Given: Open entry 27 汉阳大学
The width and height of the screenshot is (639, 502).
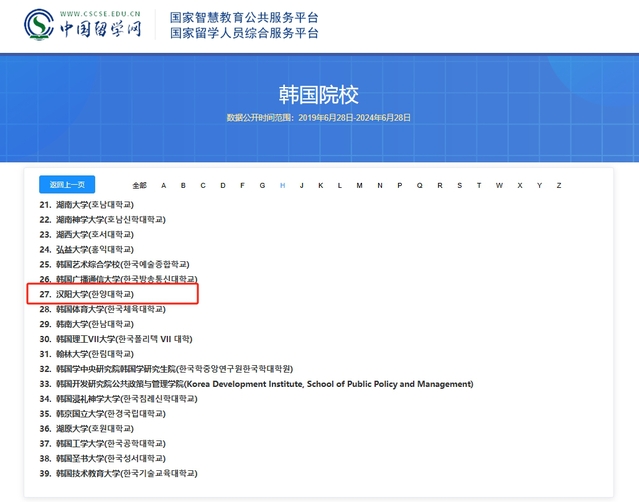Looking at the screenshot, I should coord(86,294).
